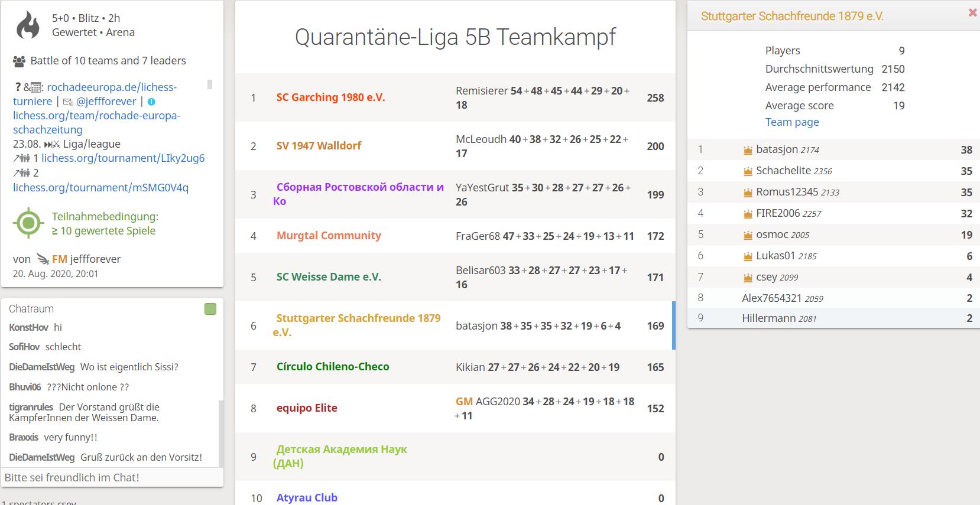Image resolution: width=980 pixels, height=505 pixels.
Task: Open player YaYestGrut's entry
Action: click(482, 188)
